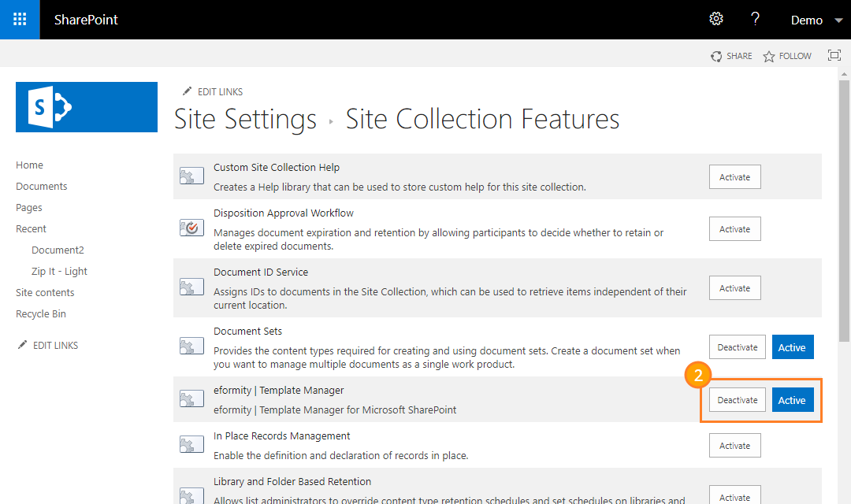The image size is (851, 504).
Task: Activate Library and Folder Based Retention
Action: pos(735,495)
